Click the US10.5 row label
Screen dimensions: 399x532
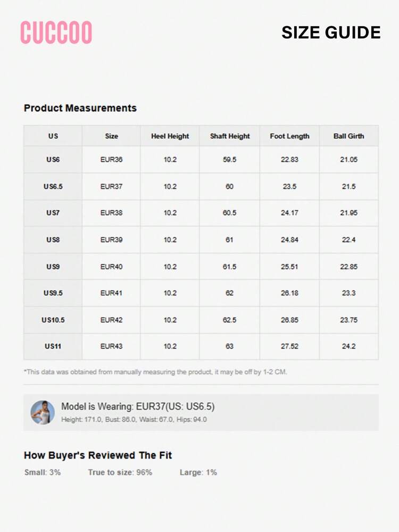coord(53,320)
